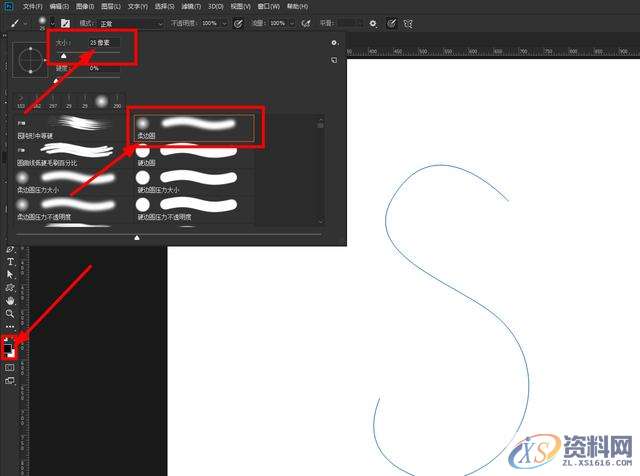This screenshot has height=476, width=640.
Task: Select the Zoom magnifier tool
Action: [x=10, y=313]
